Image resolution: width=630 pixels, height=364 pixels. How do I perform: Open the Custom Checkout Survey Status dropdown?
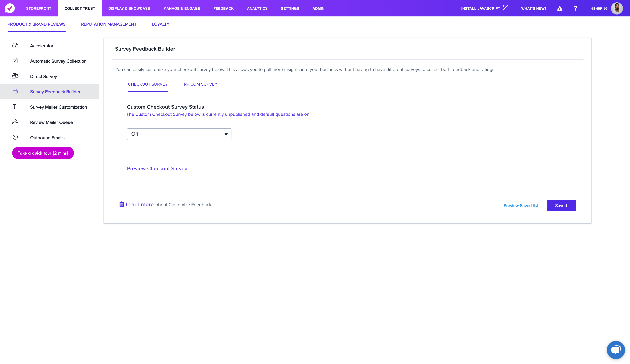[x=179, y=134]
